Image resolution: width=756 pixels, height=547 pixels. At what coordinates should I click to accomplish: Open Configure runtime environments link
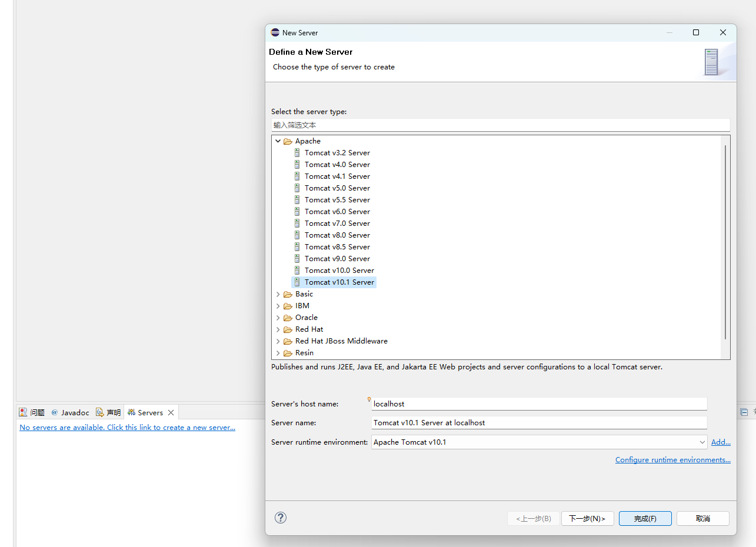point(673,459)
